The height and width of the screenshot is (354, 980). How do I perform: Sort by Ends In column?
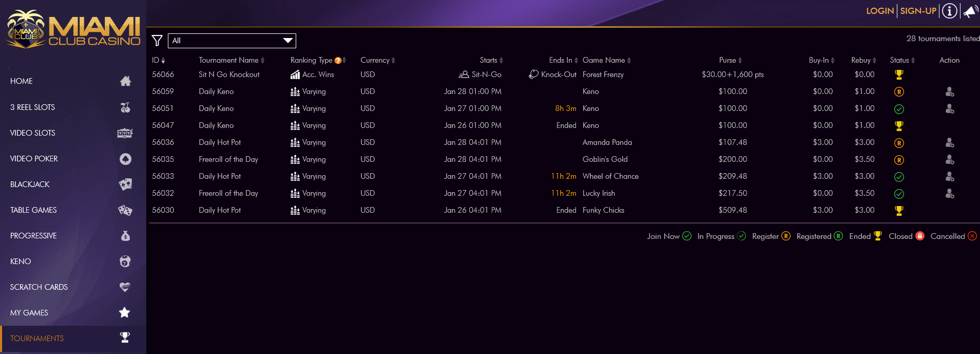pyautogui.click(x=564, y=60)
